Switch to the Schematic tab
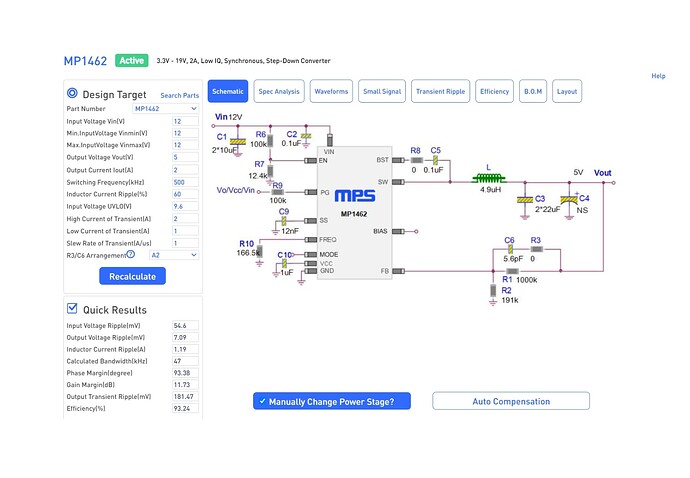The width and height of the screenshot is (690, 478). [228, 91]
